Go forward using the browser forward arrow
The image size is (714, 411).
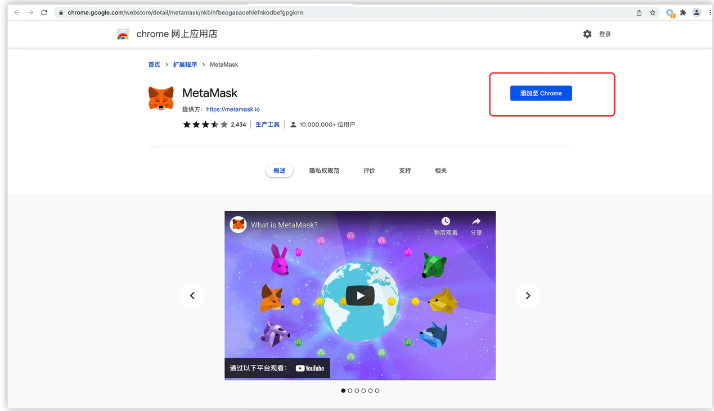click(x=31, y=12)
